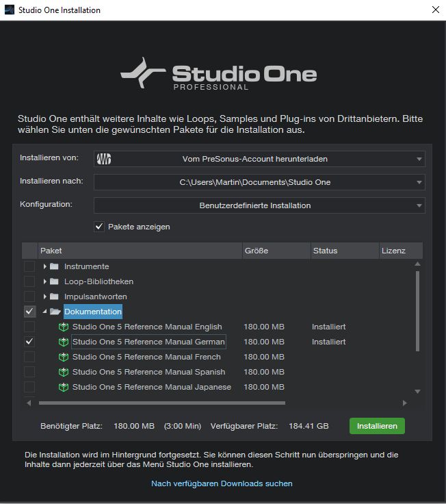446x504 pixels.
Task: Click Installiert status of English manual
Action: 328,327
